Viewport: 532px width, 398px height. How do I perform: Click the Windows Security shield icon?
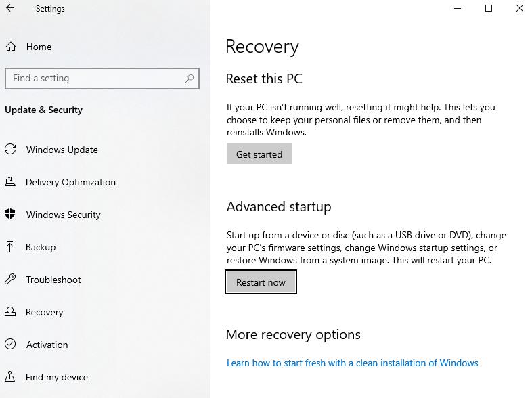click(10, 214)
